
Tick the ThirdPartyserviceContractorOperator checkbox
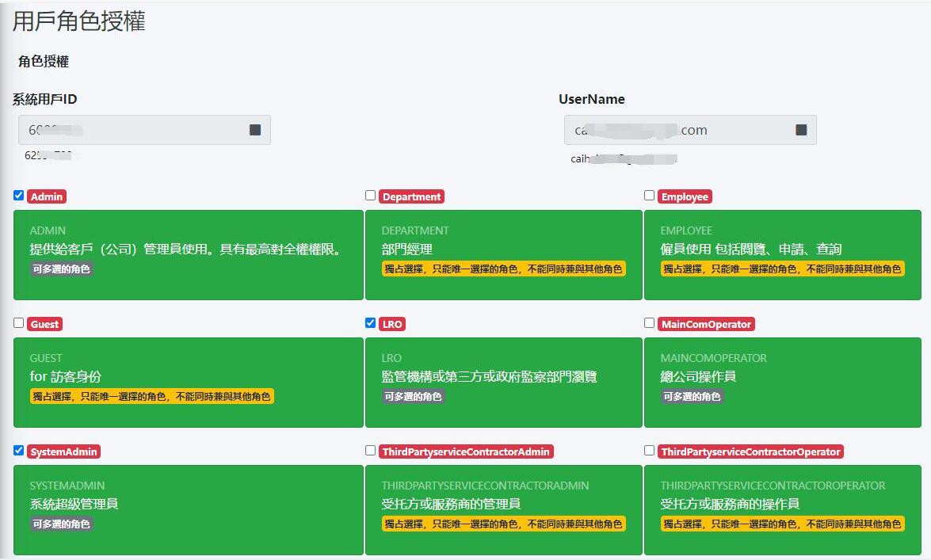click(x=650, y=451)
